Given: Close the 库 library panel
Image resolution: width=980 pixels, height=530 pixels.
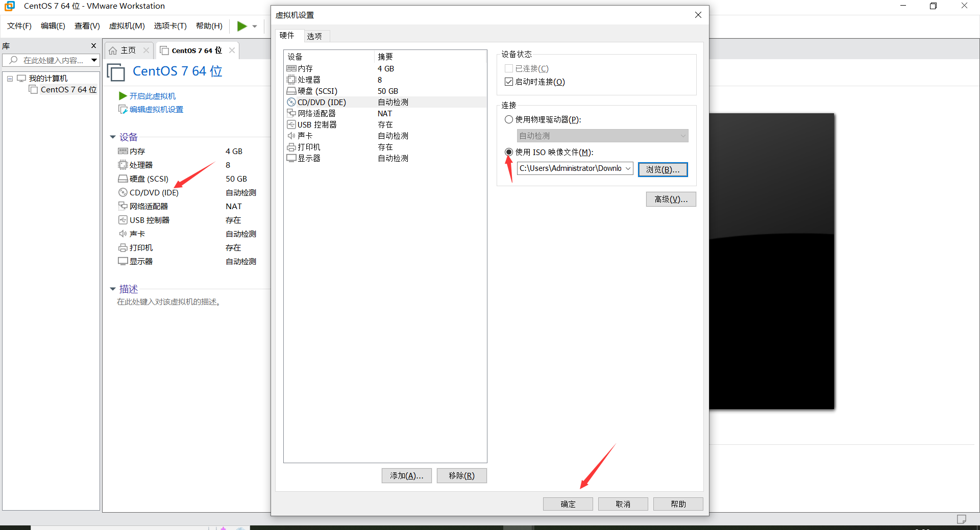Looking at the screenshot, I should [93, 46].
